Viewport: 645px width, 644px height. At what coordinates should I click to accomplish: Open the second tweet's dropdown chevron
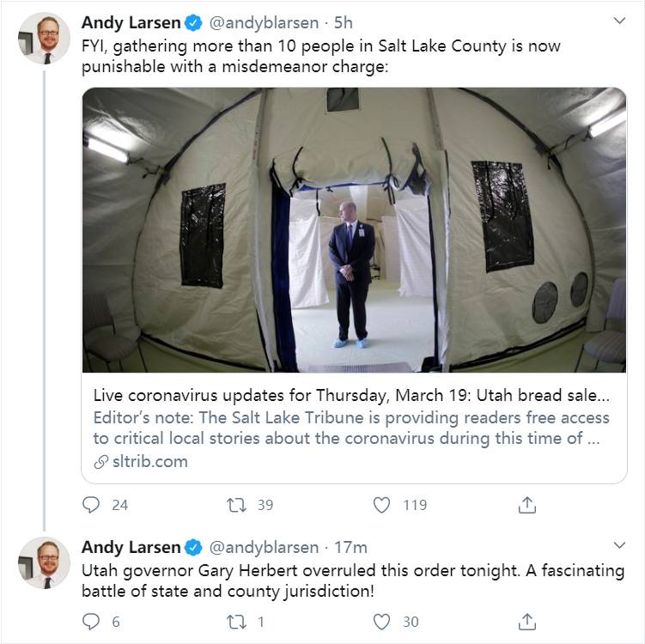[x=618, y=546]
